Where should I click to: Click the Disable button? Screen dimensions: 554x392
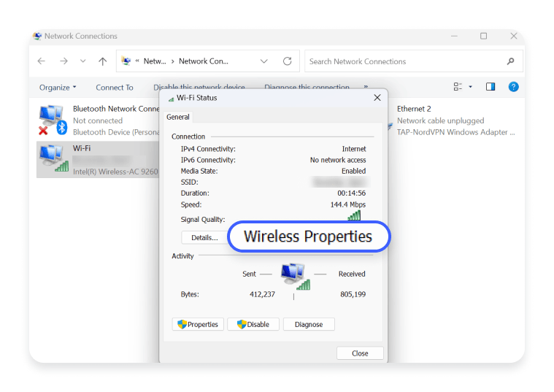pos(253,324)
